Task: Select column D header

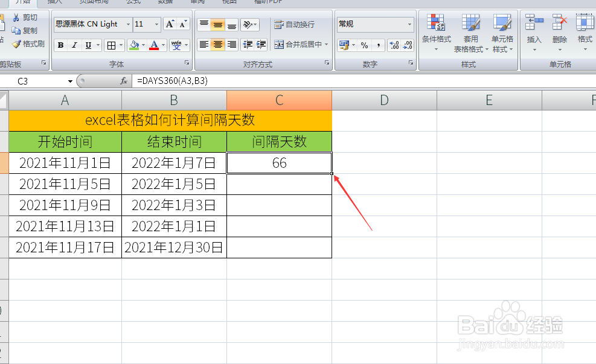Action: [384, 100]
